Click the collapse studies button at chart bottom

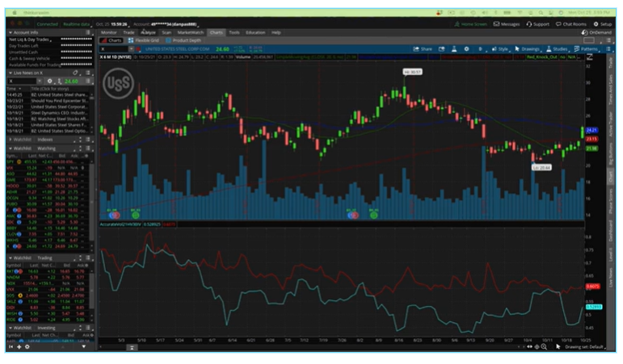click(x=132, y=347)
